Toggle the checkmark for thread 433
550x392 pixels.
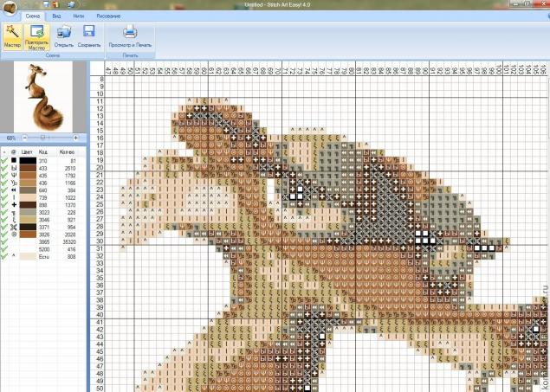click(x=4, y=168)
